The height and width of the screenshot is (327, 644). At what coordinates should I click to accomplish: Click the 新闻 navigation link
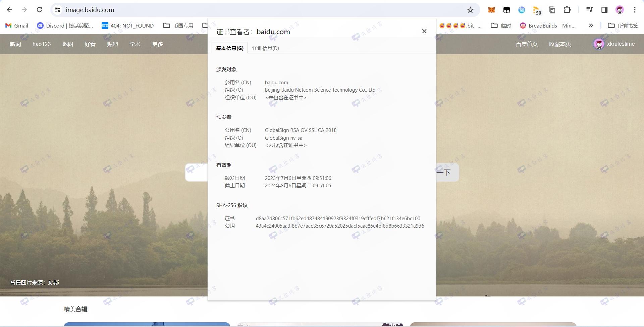(15, 44)
